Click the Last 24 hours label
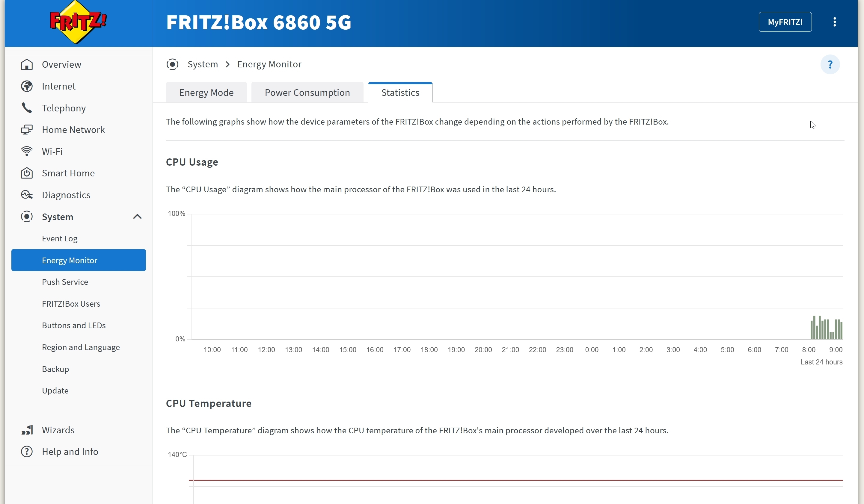Viewport: 864px width, 504px height. point(821,362)
